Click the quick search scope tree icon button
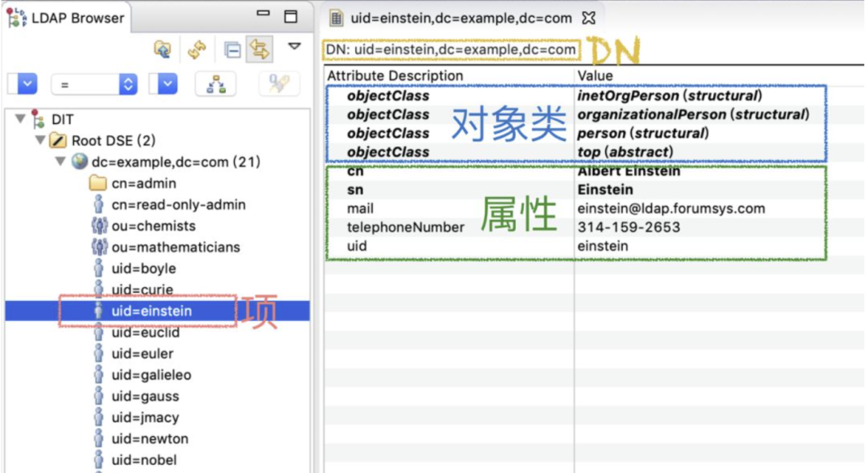Screen dimensions: 868x473 216,84
